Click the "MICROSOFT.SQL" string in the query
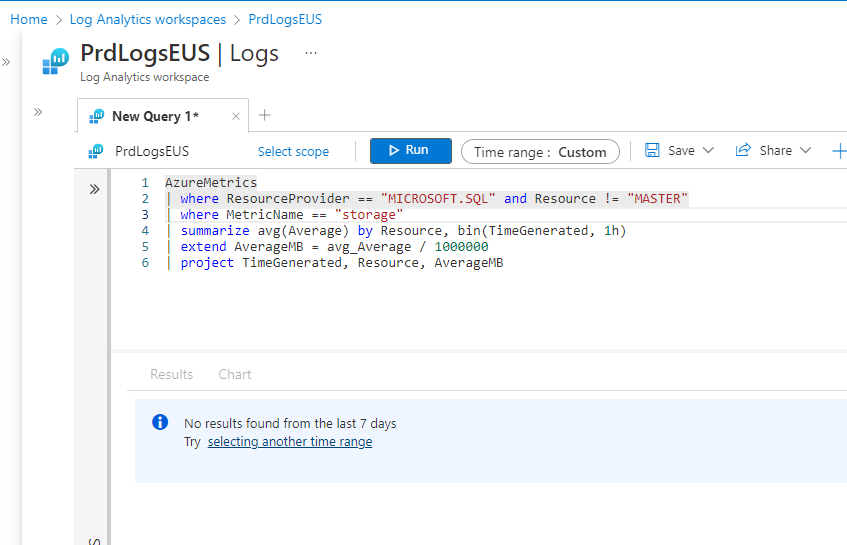This screenshot has height=545, width=847. click(x=438, y=199)
